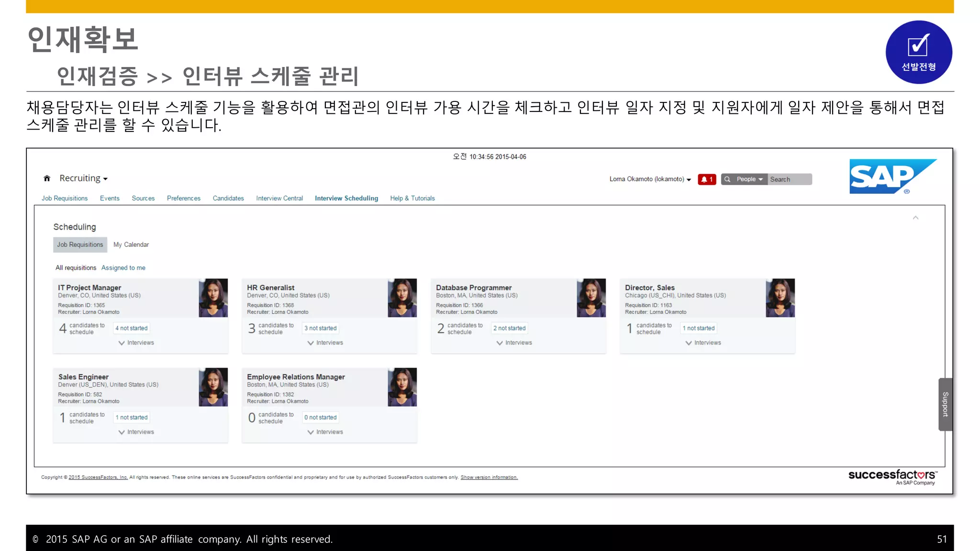Open the 2015 SuccessFactors, Inc. link
This screenshot has height=551, width=980.
[98, 477]
